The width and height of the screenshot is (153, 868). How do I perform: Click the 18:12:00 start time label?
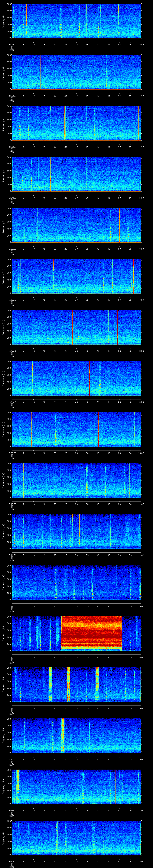(x=12, y=606)
